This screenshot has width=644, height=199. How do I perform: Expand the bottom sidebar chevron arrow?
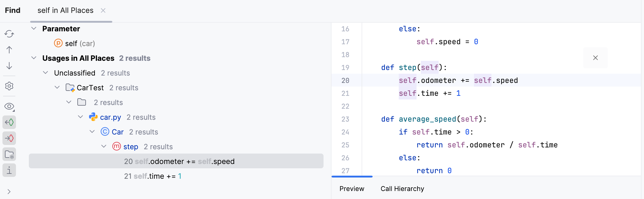pyautogui.click(x=9, y=192)
